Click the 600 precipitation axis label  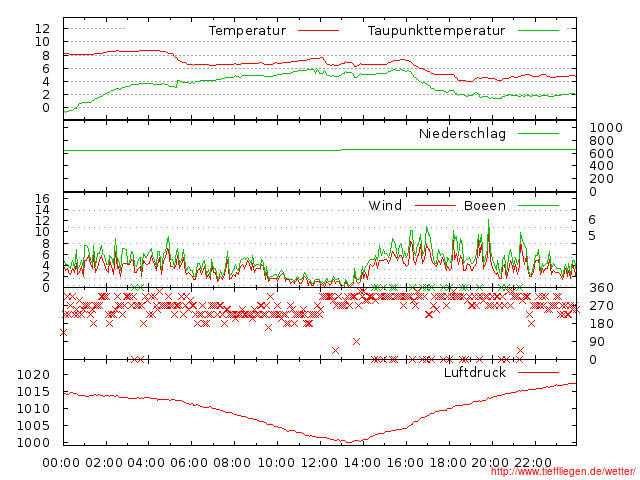tap(602, 153)
